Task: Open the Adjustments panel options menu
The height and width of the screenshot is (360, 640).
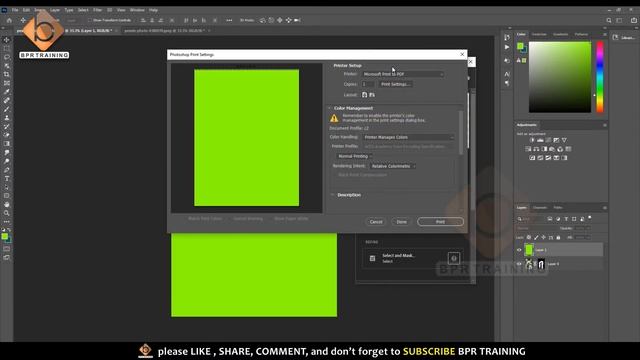Action: [604, 125]
